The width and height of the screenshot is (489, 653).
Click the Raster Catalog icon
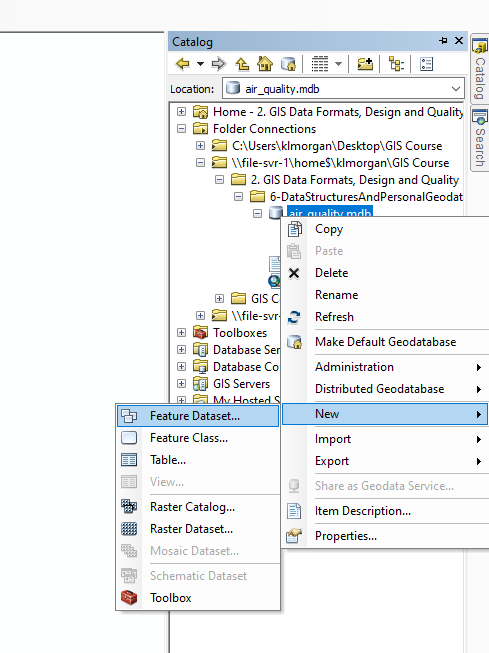(x=129, y=507)
